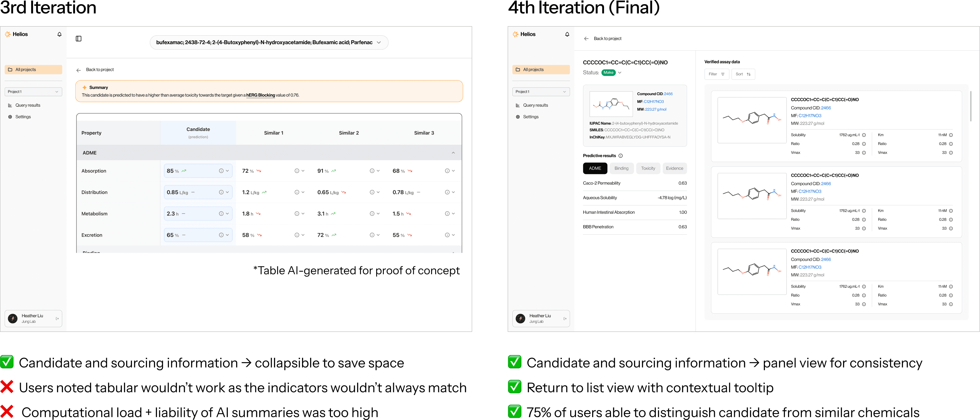Open the Project 1 dropdown in the left sidebar
980x420 pixels.
pyautogui.click(x=33, y=92)
